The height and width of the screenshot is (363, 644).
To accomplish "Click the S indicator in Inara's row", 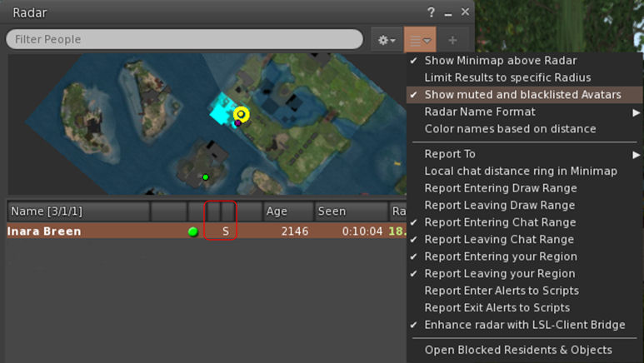I will (x=225, y=231).
